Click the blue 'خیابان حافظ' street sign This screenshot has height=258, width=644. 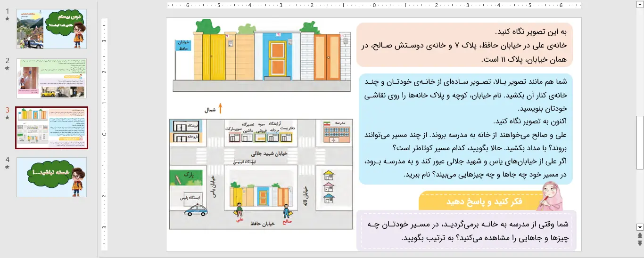(183, 45)
